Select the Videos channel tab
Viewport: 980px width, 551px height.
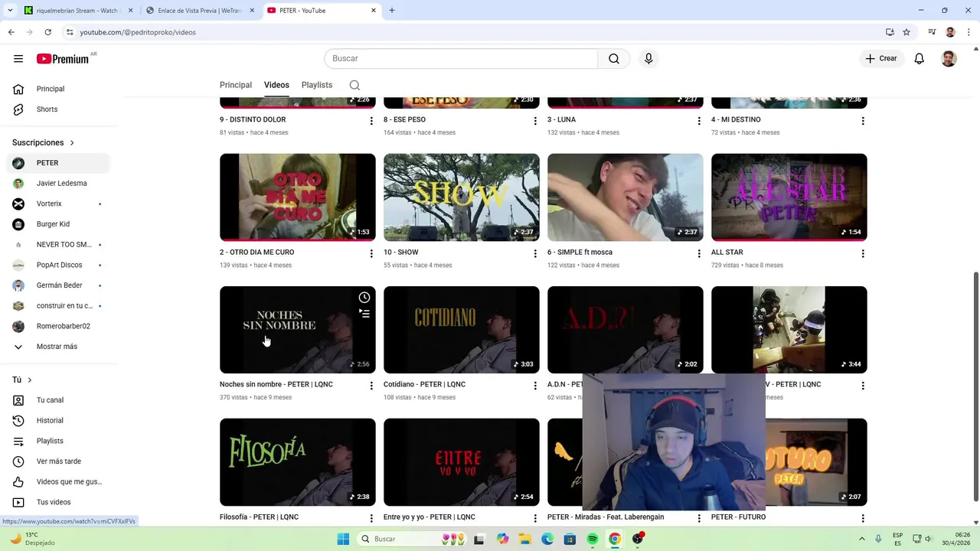coord(276,85)
